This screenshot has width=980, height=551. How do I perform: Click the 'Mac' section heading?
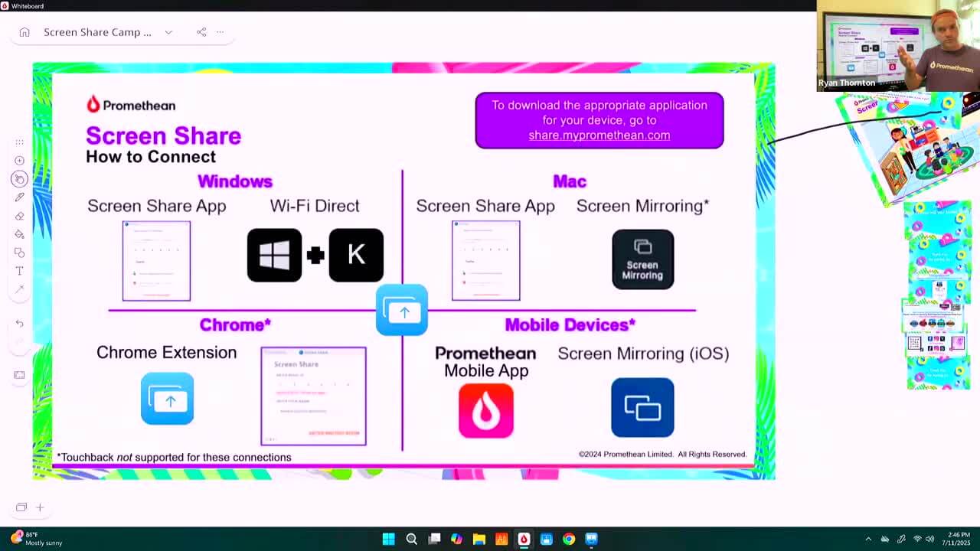(570, 181)
